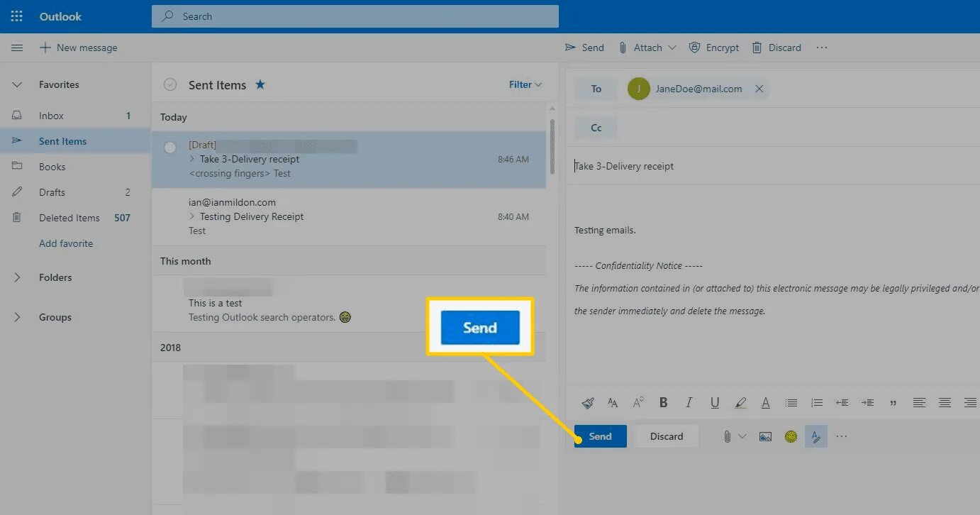Click Discard trash in the top toolbar

776,48
